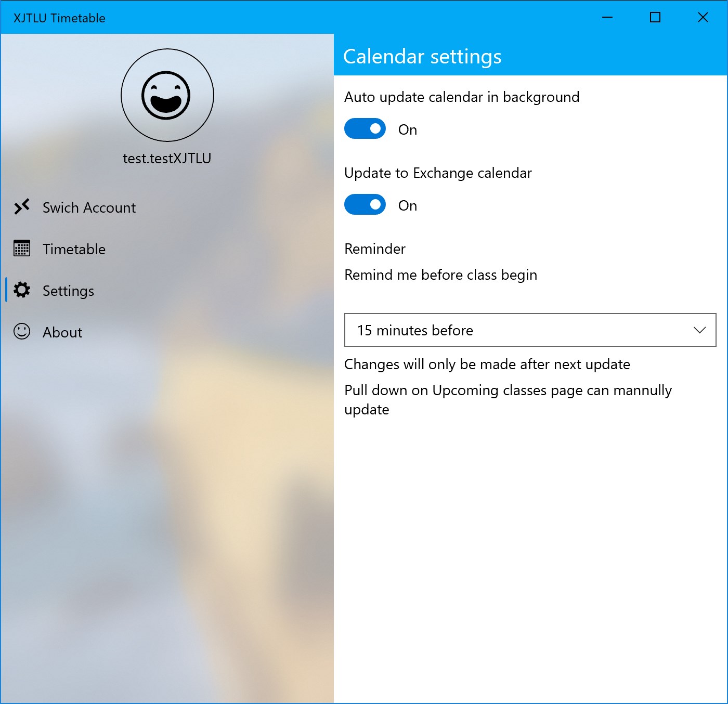Maximize the XJTLU Timetable window

pyautogui.click(x=655, y=17)
